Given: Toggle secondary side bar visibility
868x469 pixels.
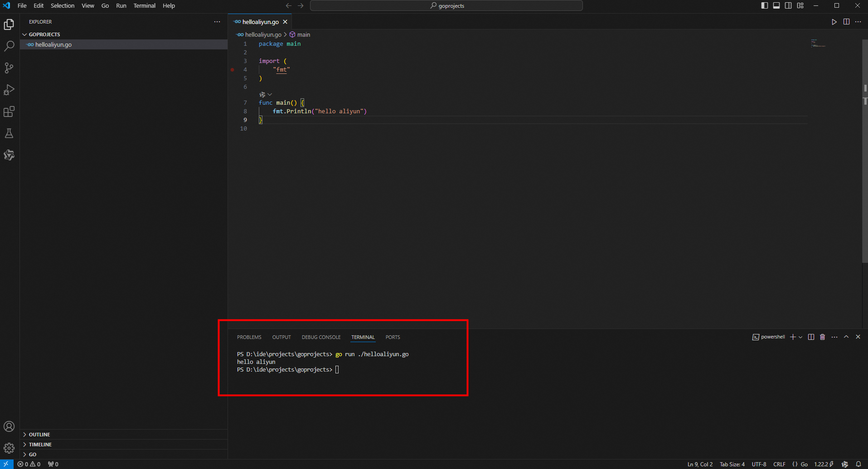Looking at the screenshot, I should coord(788,5).
